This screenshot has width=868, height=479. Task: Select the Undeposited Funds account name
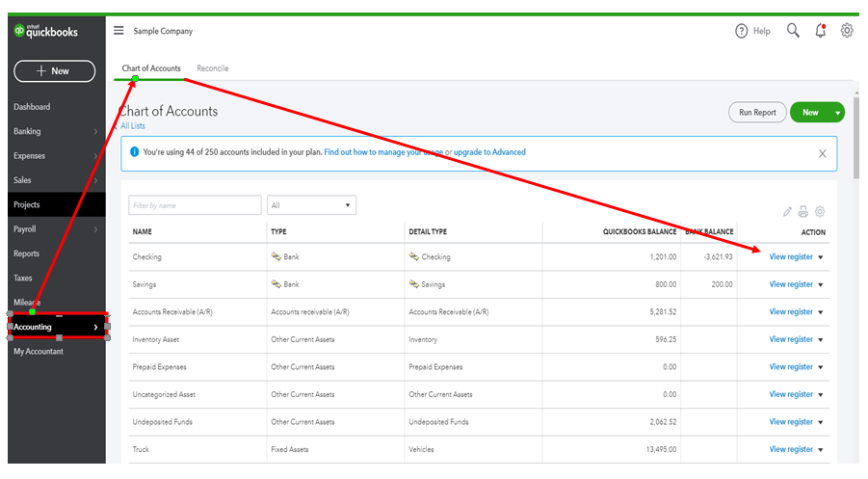coord(163,422)
